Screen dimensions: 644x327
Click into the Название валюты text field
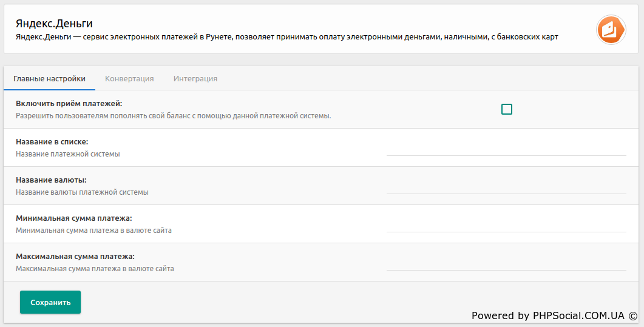(506, 186)
